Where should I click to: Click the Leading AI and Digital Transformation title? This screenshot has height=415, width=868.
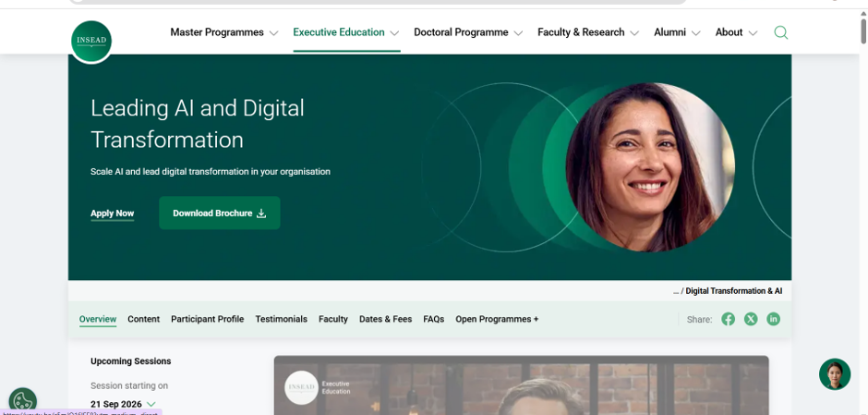tap(198, 124)
